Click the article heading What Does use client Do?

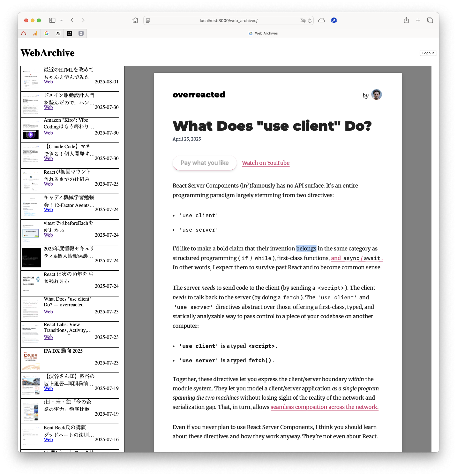pyautogui.click(x=272, y=126)
